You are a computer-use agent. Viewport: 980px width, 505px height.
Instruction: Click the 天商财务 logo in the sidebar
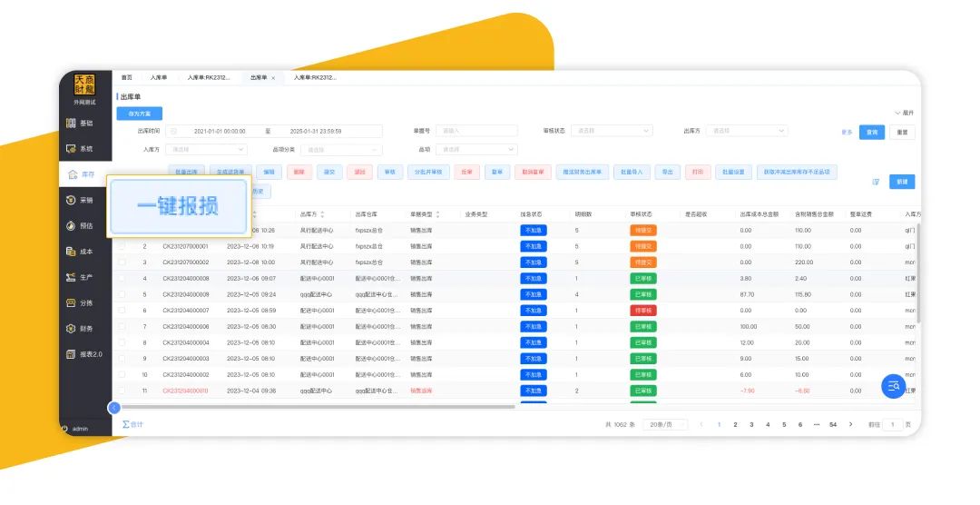84,84
